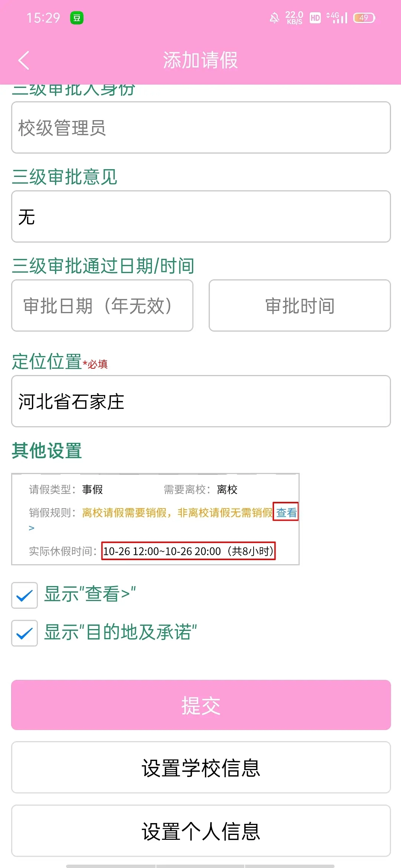The image size is (401, 868).
Task: Open the 审批日期 date picker
Action: (102, 305)
